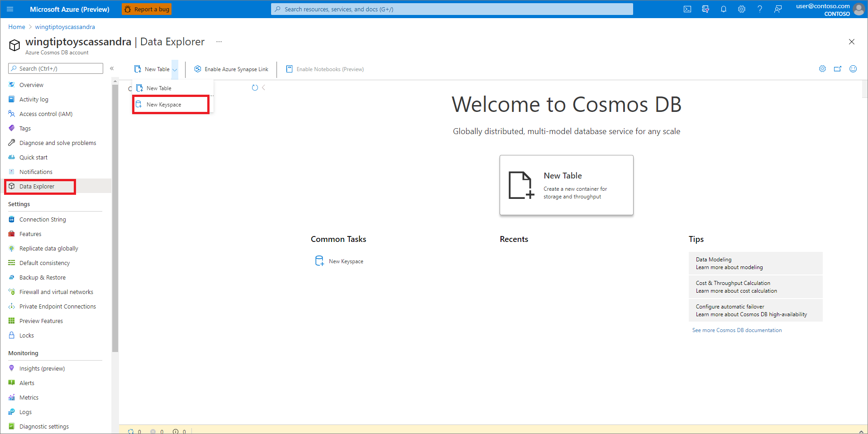Open the feedback person icon in the top bar

tap(777, 9)
